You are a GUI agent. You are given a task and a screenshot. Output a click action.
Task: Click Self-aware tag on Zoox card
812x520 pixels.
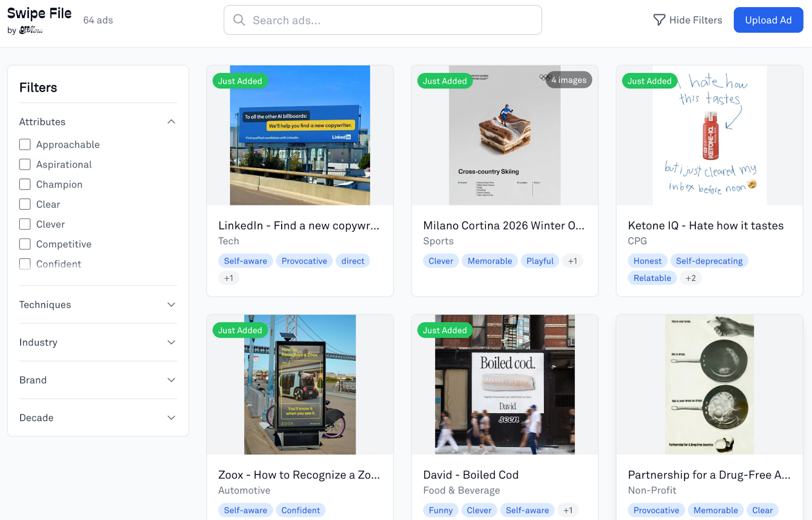tap(246, 510)
